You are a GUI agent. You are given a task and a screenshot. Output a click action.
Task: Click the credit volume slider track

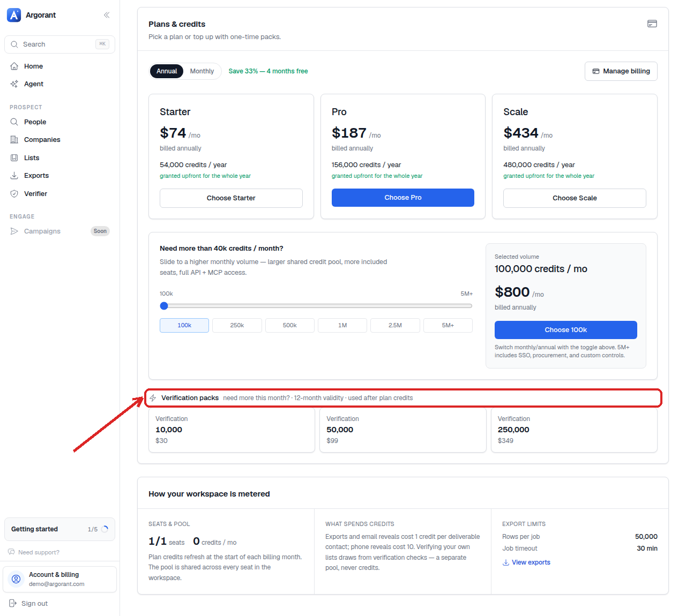[316, 306]
